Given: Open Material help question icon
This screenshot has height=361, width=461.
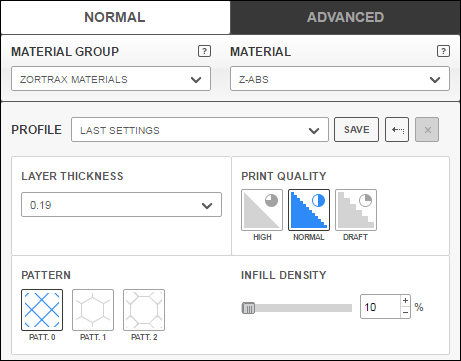Looking at the screenshot, I should pos(443,51).
